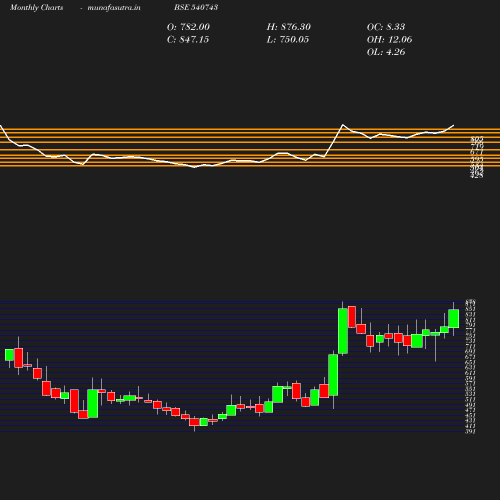
Task: Click the end point of the white line chart
Action: (x=453, y=125)
